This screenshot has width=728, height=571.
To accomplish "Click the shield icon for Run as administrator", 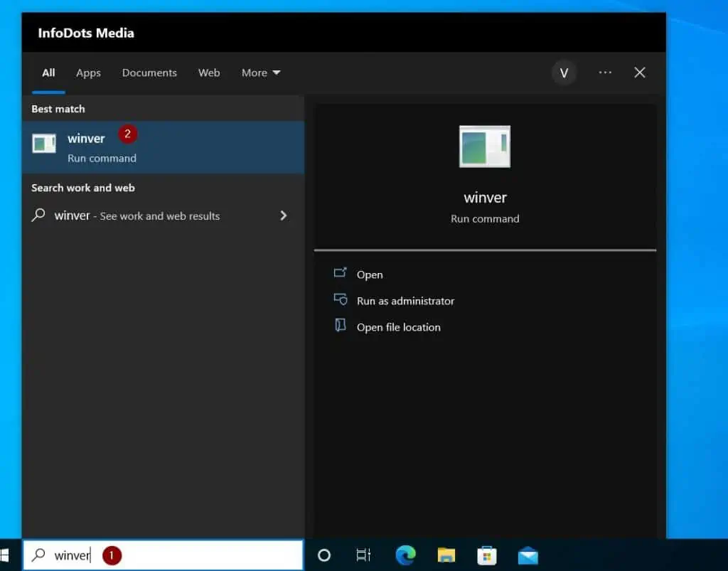I will pyautogui.click(x=341, y=299).
